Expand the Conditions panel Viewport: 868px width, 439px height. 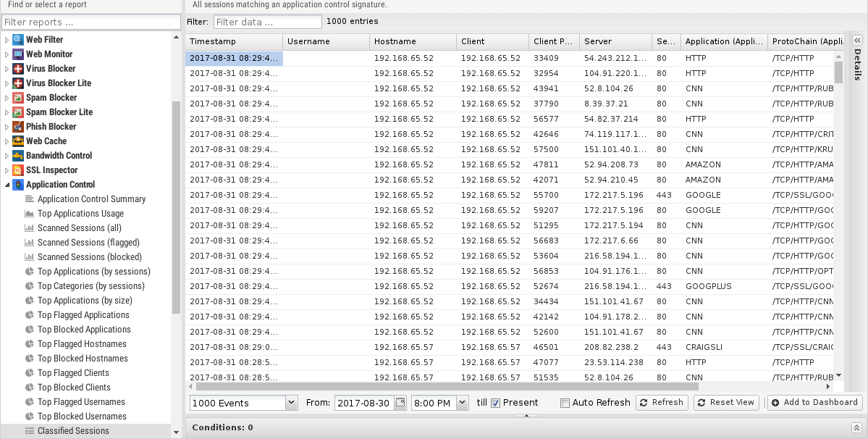(856, 427)
